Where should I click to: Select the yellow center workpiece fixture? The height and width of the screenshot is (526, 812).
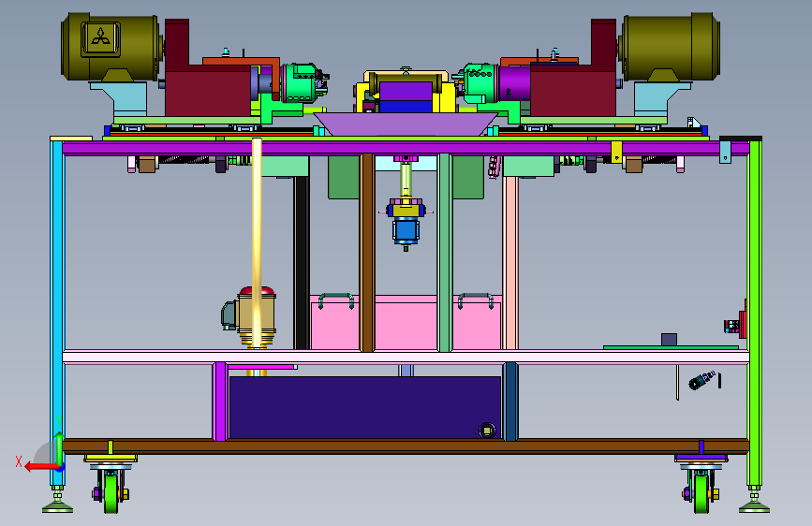406,92
